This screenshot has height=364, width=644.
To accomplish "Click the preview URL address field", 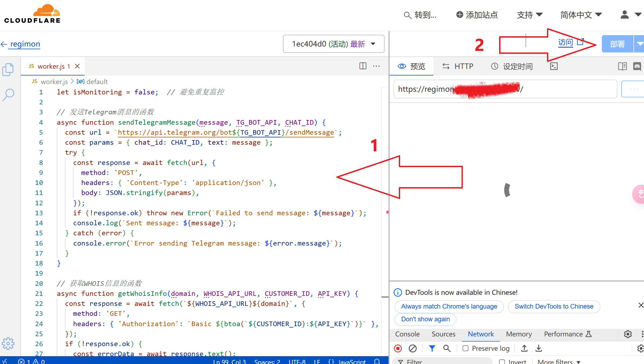I will tap(505, 89).
